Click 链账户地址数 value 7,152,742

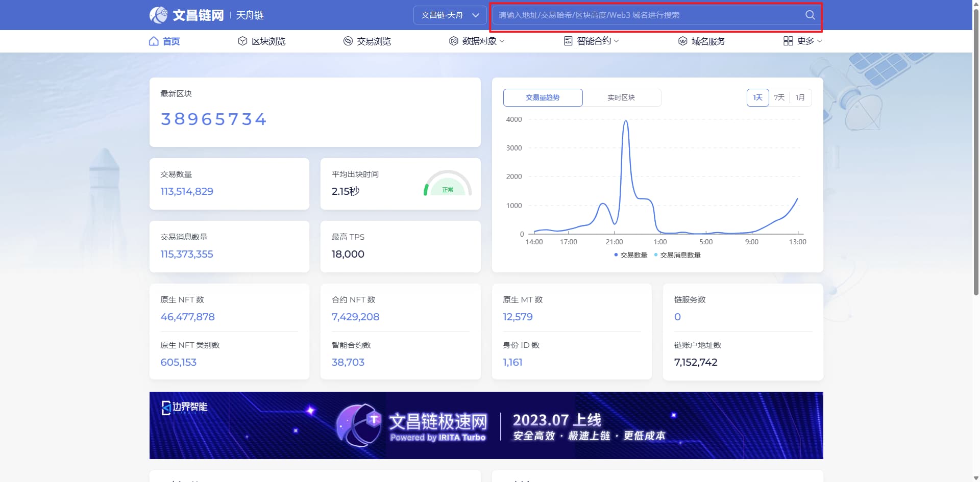(x=696, y=362)
